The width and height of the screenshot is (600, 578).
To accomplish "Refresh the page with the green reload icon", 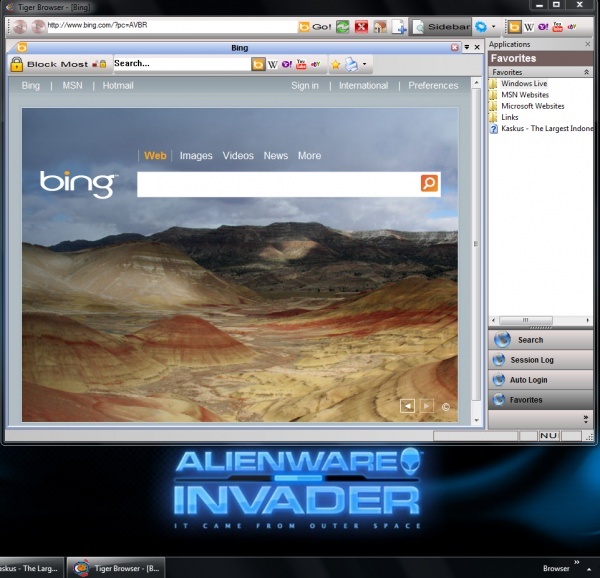I will click(x=342, y=27).
